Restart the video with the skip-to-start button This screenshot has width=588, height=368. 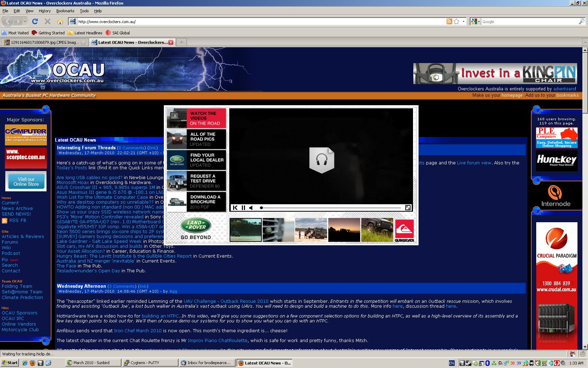[235, 208]
